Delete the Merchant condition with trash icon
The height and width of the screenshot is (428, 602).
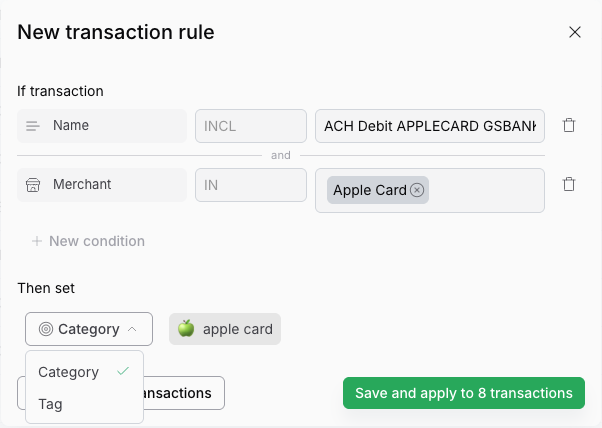pos(569,185)
